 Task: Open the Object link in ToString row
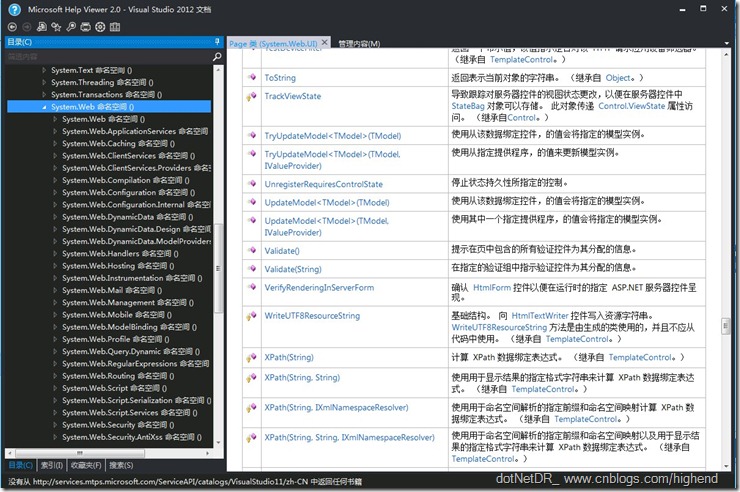pos(618,77)
